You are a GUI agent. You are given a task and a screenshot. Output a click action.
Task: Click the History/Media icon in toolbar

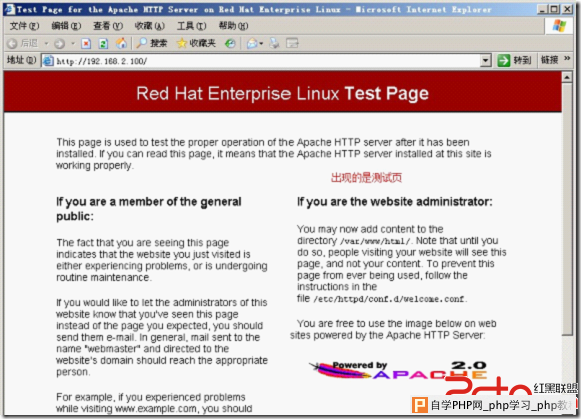tap(230, 44)
